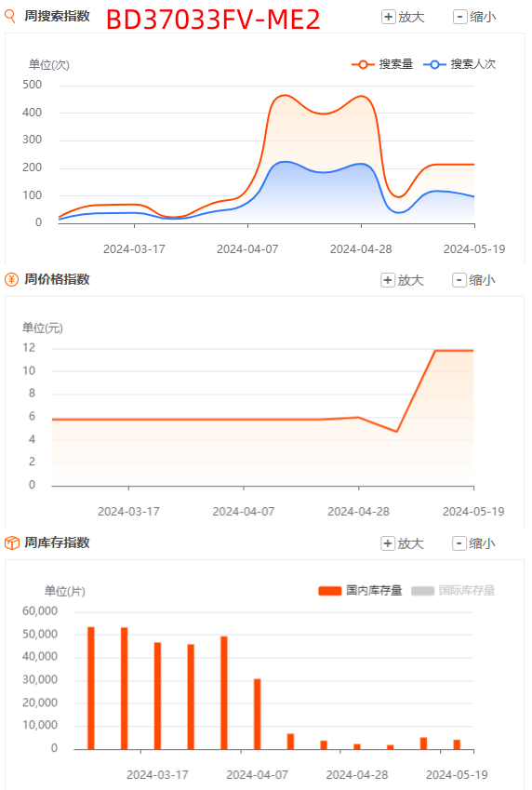Zoom out the inventory index chart with 缩小
Image resolution: width=532 pixels, height=790 pixels.
coord(474,543)
